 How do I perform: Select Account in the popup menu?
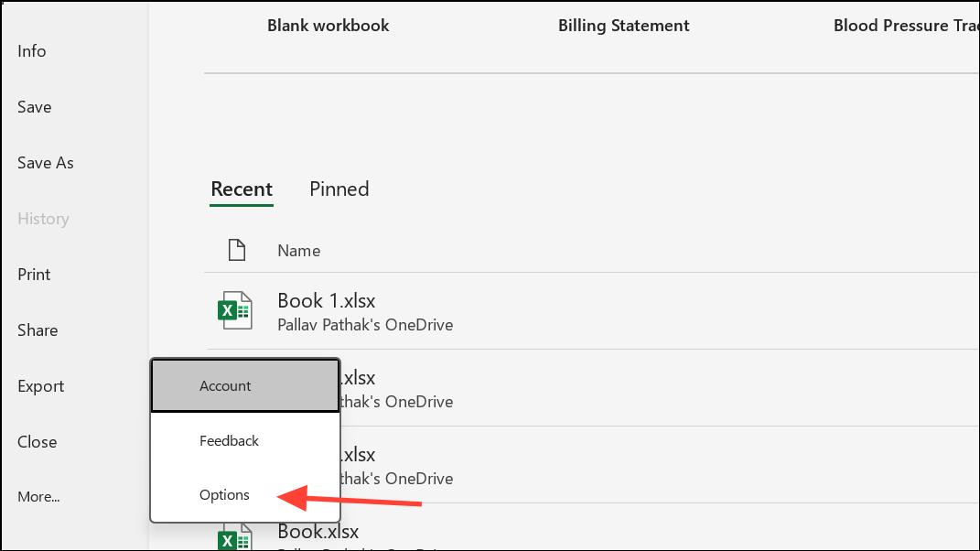224,385
